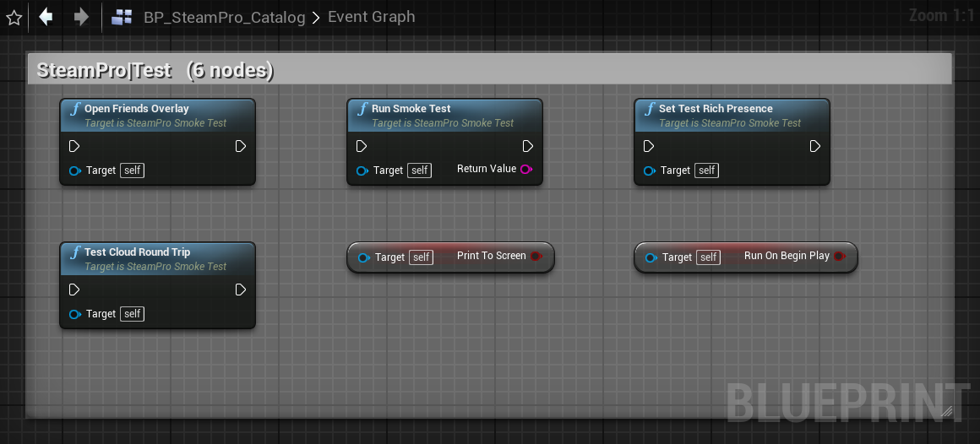Screen dimensions: 980x444
Task: Click self box on Run On Begin Play node
Action: coord(708,257)
